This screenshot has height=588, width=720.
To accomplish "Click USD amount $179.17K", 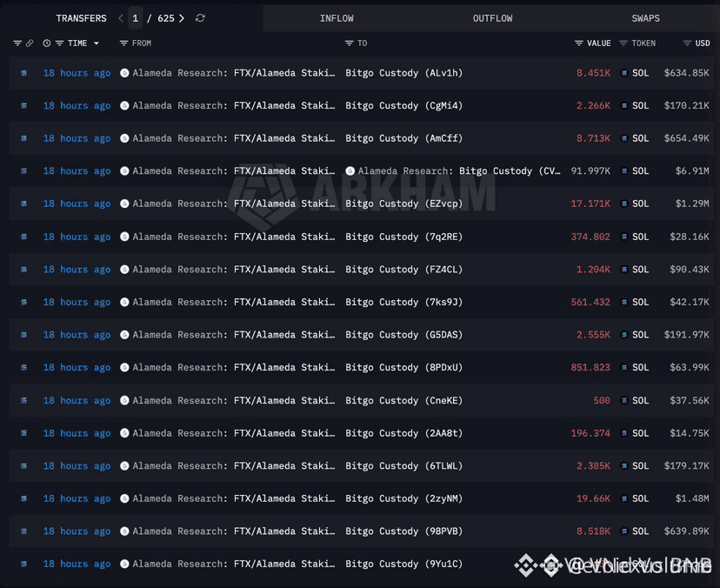I will click(686, 466).
